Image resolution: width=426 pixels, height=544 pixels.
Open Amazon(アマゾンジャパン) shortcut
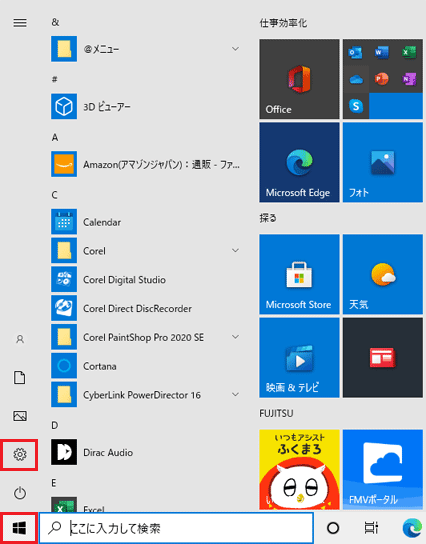pyautogui.click(x=146, y=164)
